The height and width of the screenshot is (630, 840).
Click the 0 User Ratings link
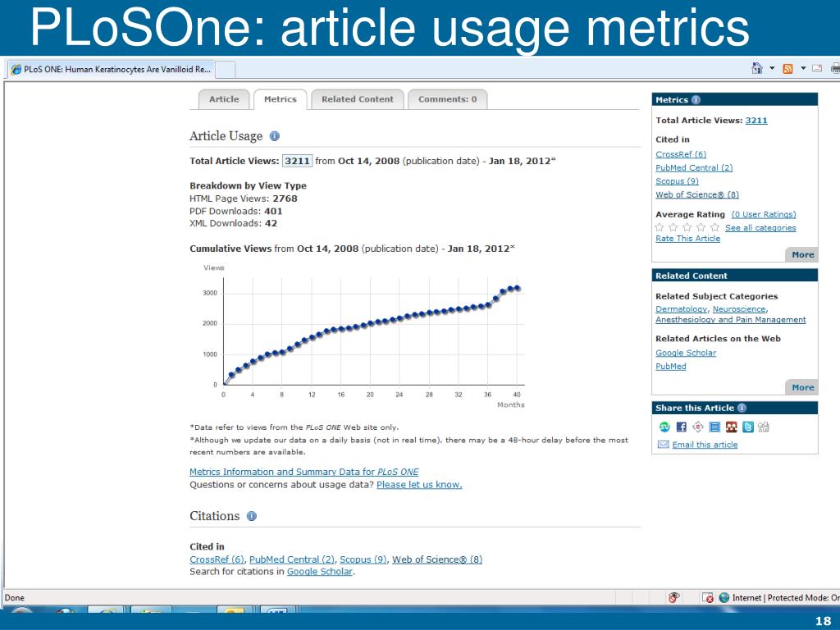pos(764,214)
